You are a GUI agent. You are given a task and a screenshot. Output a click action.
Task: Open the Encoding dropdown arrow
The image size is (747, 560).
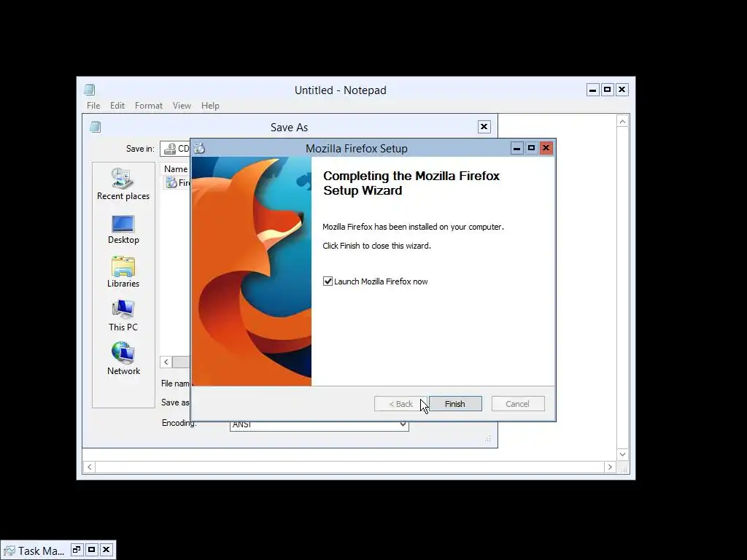403,424
